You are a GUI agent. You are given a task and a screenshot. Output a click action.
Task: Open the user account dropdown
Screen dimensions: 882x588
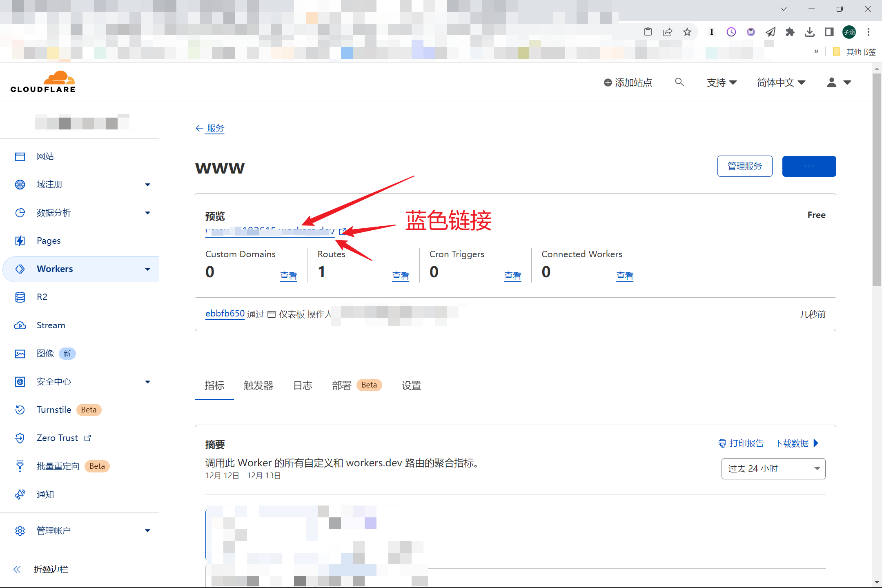point(839,82)
